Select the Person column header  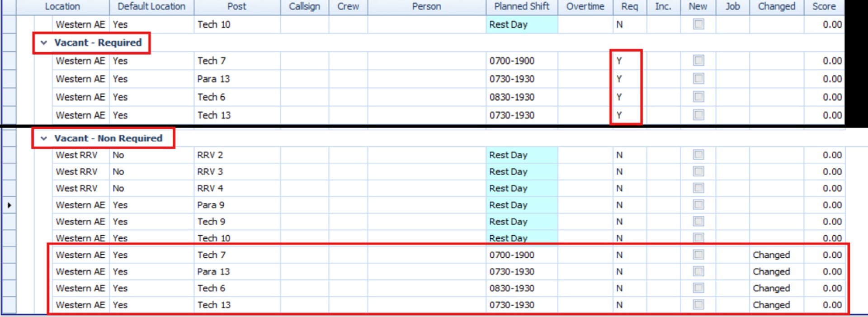click(426, 6)
